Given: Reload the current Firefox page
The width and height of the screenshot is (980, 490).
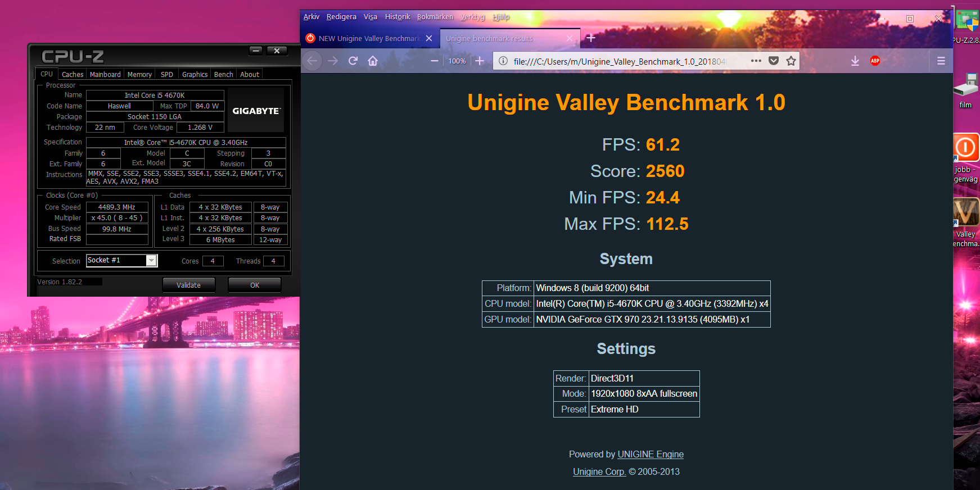Looking at the screenshot, I should click(353, 61).
